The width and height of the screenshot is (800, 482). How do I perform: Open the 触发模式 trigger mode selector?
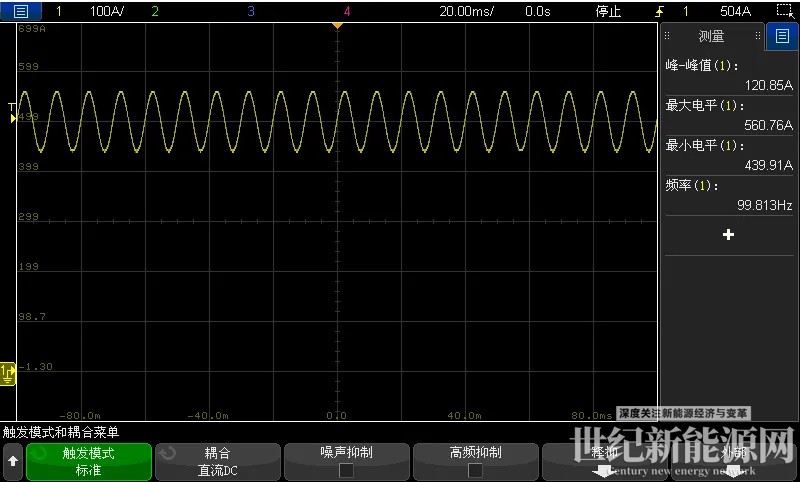coord(89,461)
